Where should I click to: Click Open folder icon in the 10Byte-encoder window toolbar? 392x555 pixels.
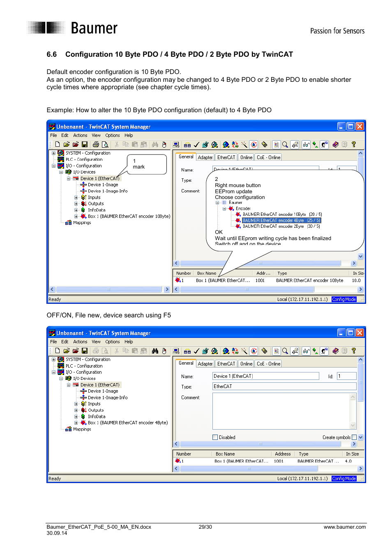tap(67, 144)
